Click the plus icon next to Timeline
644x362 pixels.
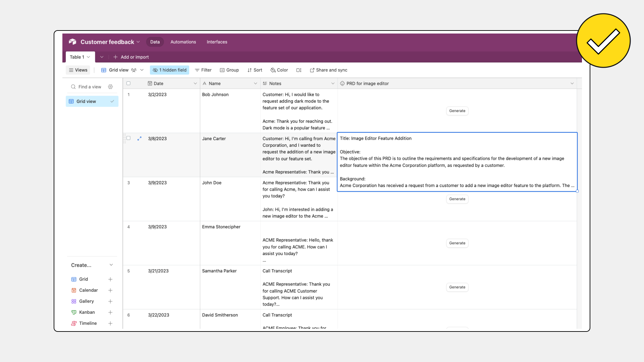[110, 323]
